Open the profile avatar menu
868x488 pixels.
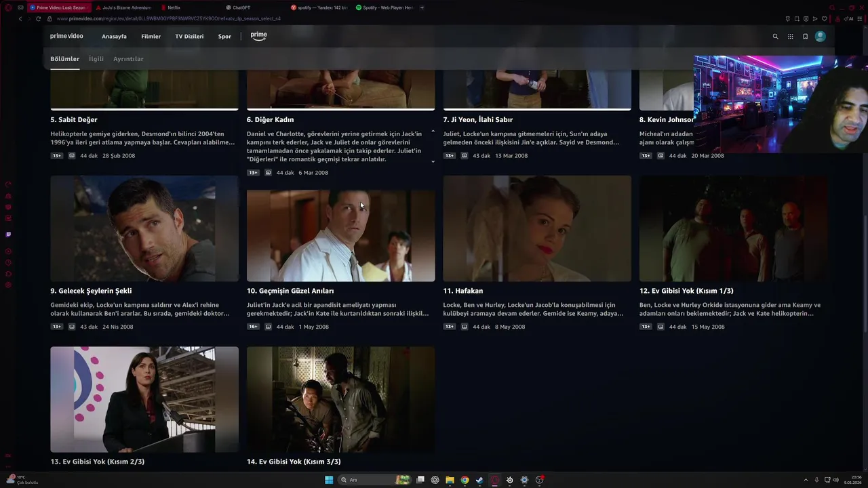coord(821,37)
